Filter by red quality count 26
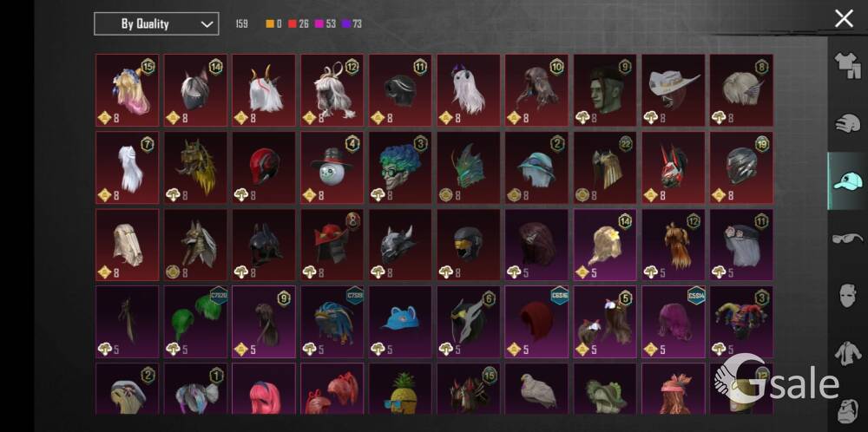Screen dimensions: 868x432 click(298, 23)
